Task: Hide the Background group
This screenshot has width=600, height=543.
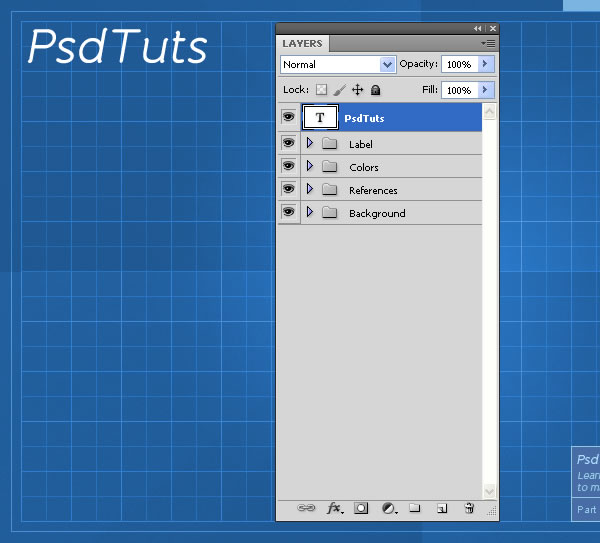Action: pos(289,212)
